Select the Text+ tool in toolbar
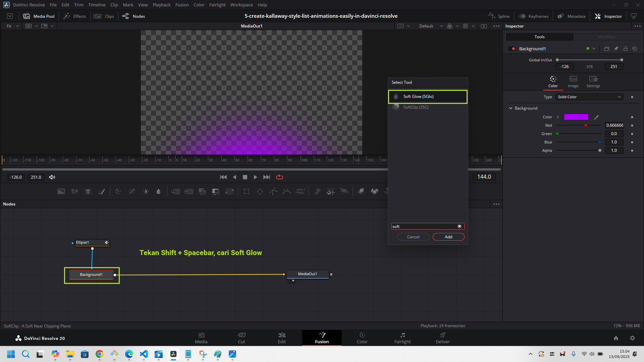This screenshot has height=362, width=644. [88, 191]
